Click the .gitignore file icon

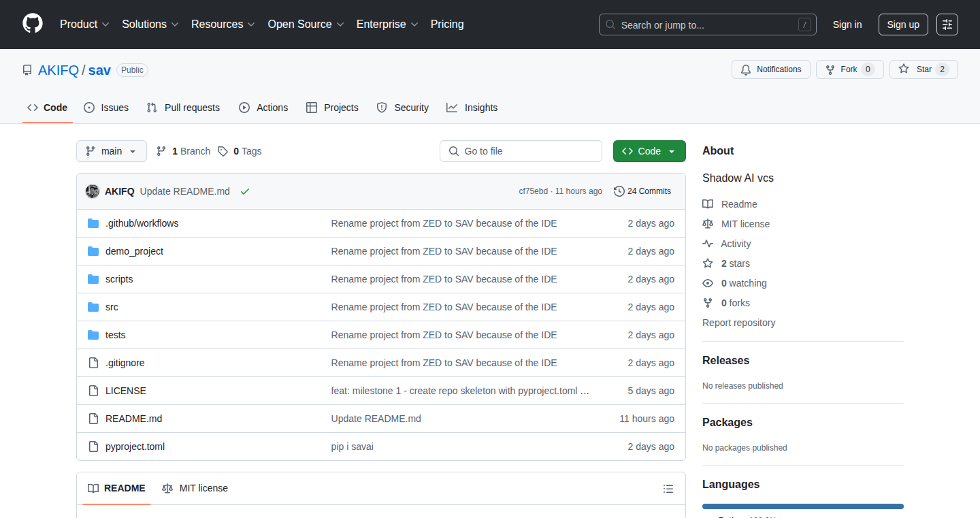pos(93,363)
